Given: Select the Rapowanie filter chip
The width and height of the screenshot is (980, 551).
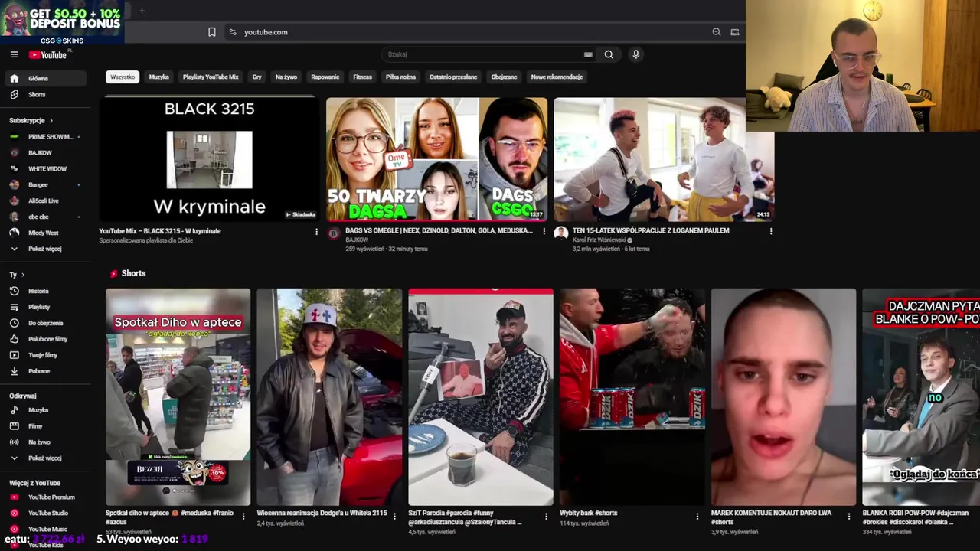Looking at the screenshot, I should pos(325,77).
